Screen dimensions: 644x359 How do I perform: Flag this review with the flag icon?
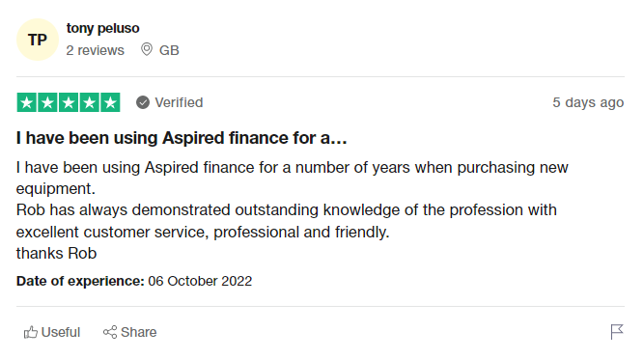click(x=617, y=332)
